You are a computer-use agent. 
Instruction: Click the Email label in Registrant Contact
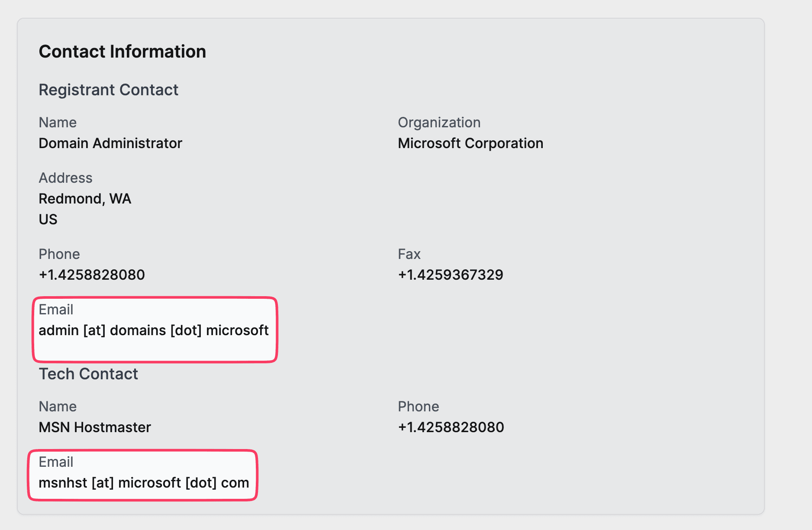pyautogui.click(x=56, y=310)
